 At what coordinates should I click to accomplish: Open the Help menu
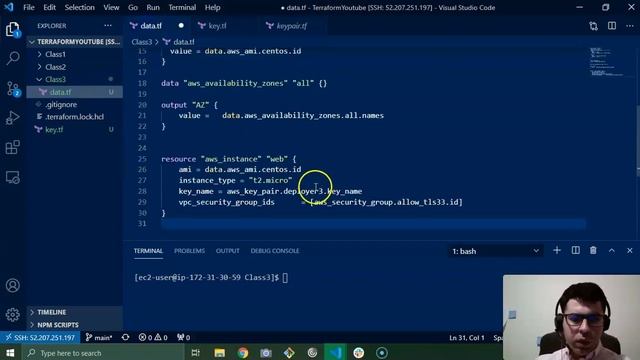click(213, 8)
